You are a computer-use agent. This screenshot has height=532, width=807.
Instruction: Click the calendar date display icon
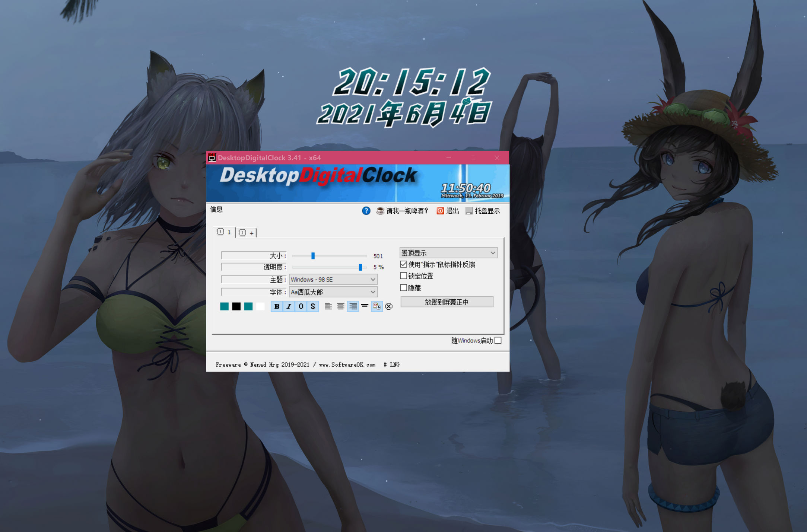[377, 306]
